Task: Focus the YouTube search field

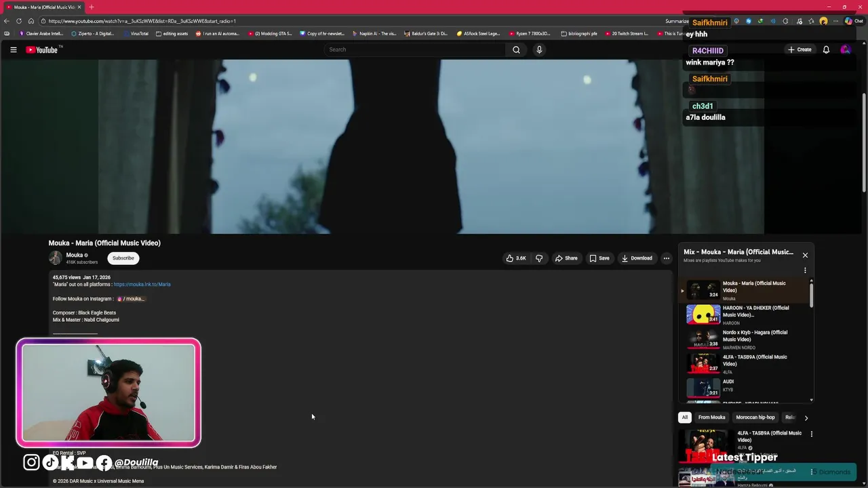Action: [x=415, y=49]
